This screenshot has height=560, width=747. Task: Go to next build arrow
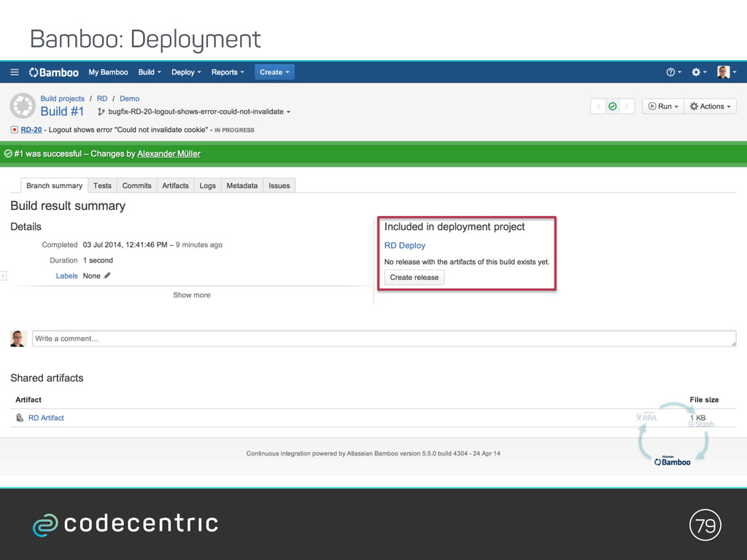click(627, 106)
